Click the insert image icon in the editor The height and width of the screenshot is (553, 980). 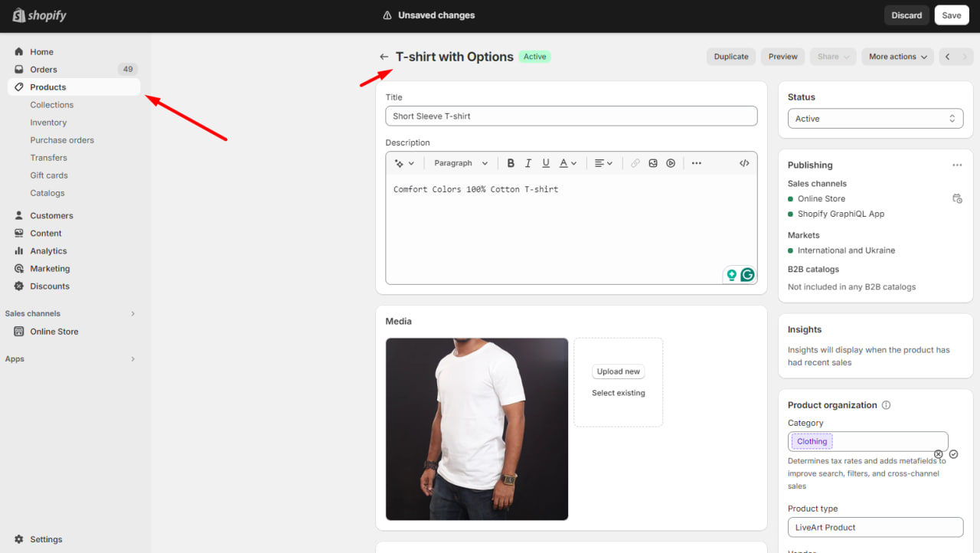(x=653, y=163)
